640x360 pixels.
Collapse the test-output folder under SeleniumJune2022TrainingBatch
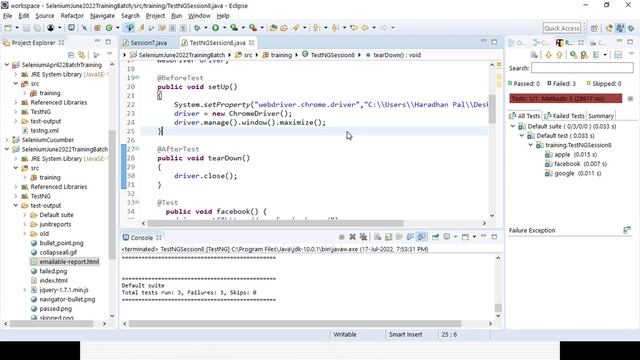coord(16,206)
